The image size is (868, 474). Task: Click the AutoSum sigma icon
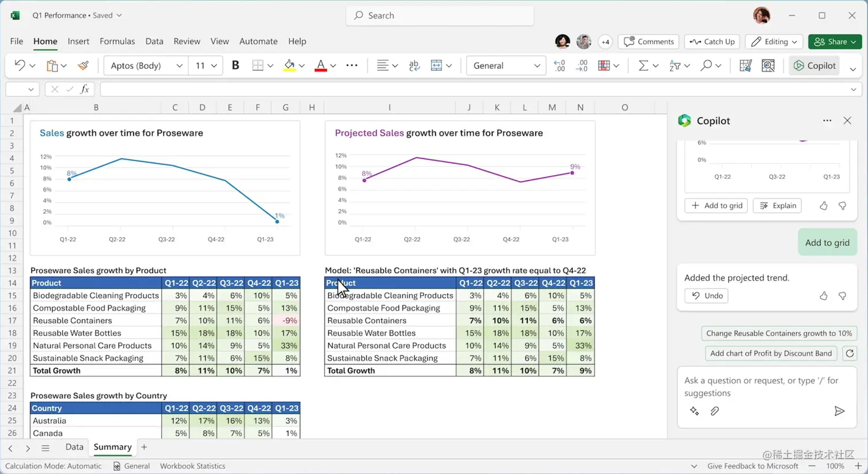643,65
